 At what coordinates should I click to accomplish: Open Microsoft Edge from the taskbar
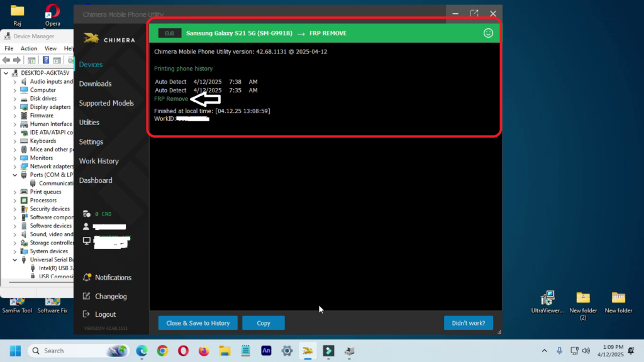tap(142, 351)
